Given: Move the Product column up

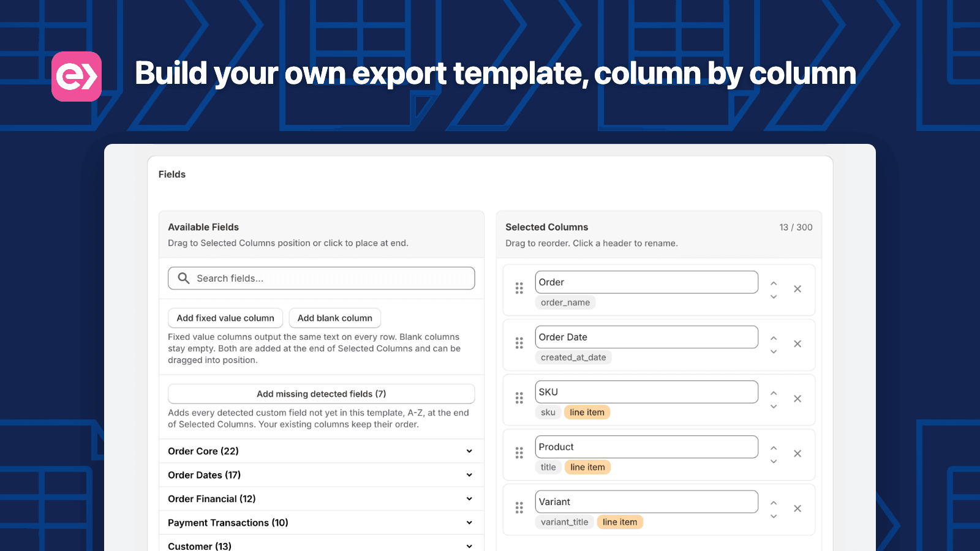Looking at the screenshot, I should [774, 448].
